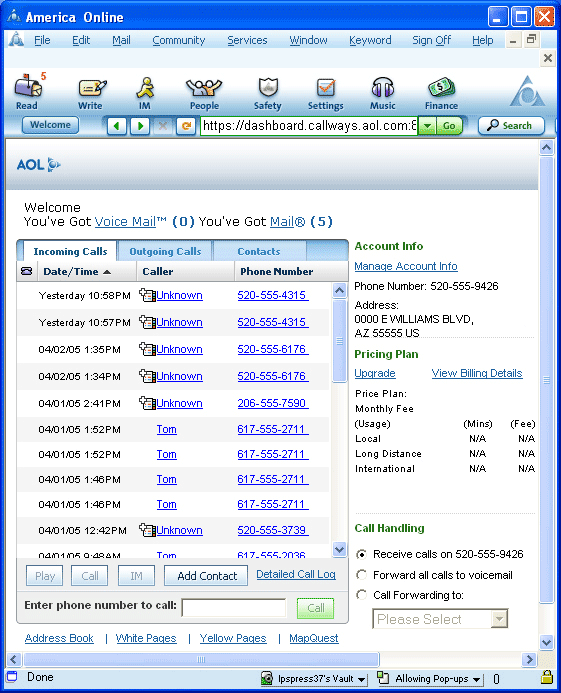561x693 pixels.
Task: Click the View Billing Details link
Action: tap(477, 373)
